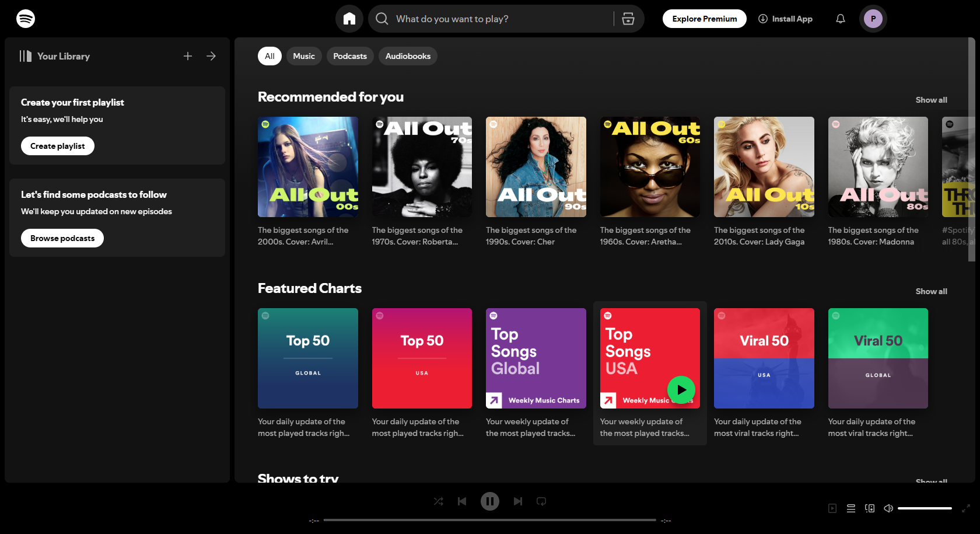980x534 pixels.
Task: Click Featured Charts heading
Action: [x=310, y=288]
